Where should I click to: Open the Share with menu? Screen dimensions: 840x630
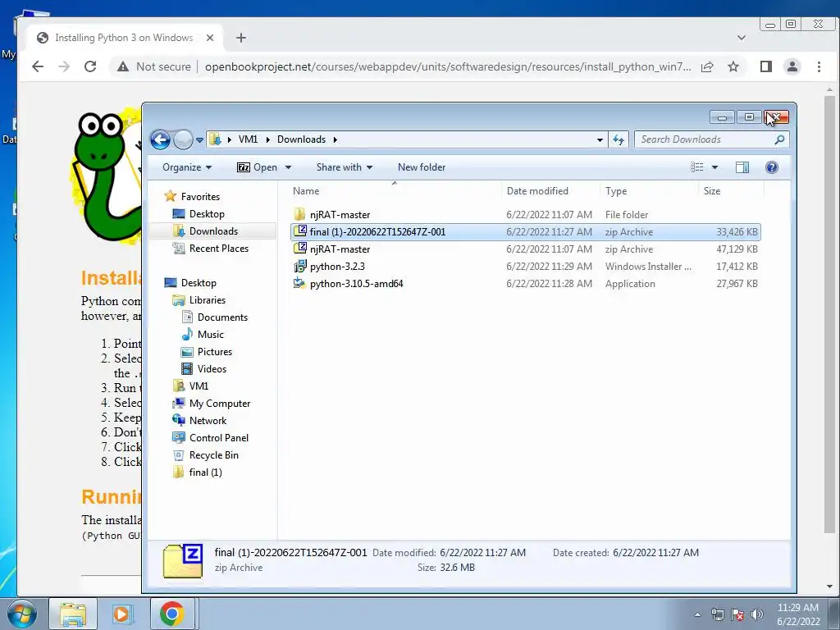pyautogui.click(x=345, y=167)
